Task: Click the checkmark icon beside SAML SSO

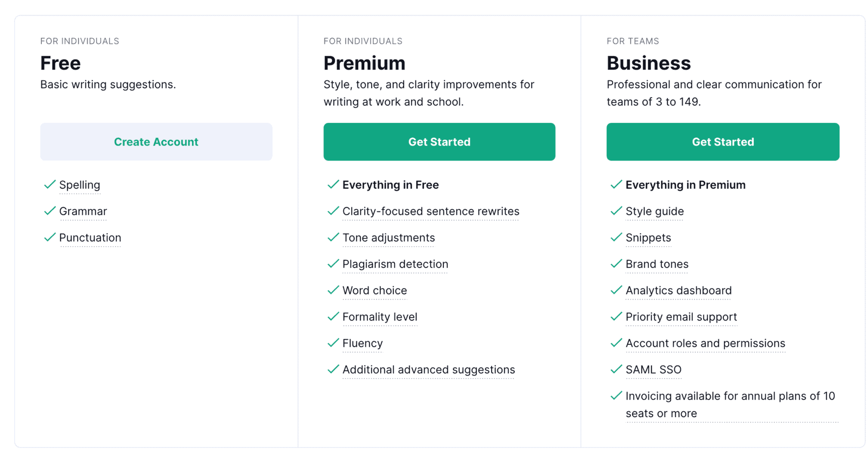Action: click(x=616, y=369)
